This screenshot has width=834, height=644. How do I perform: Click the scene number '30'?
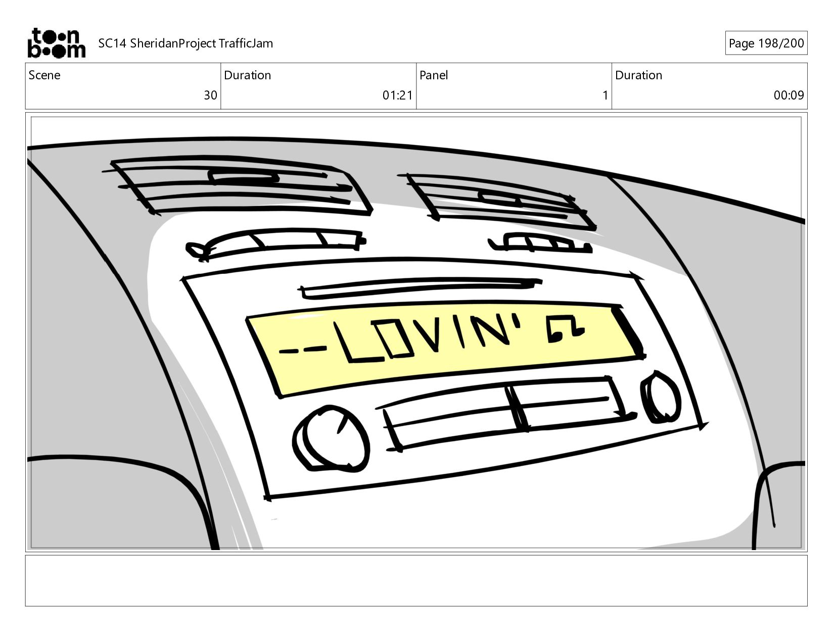pyautogui.click(x=210, y=95)
